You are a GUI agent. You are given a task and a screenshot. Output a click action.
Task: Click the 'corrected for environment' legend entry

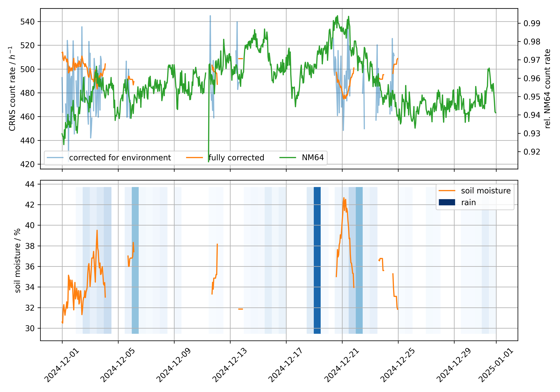(120, 158)
